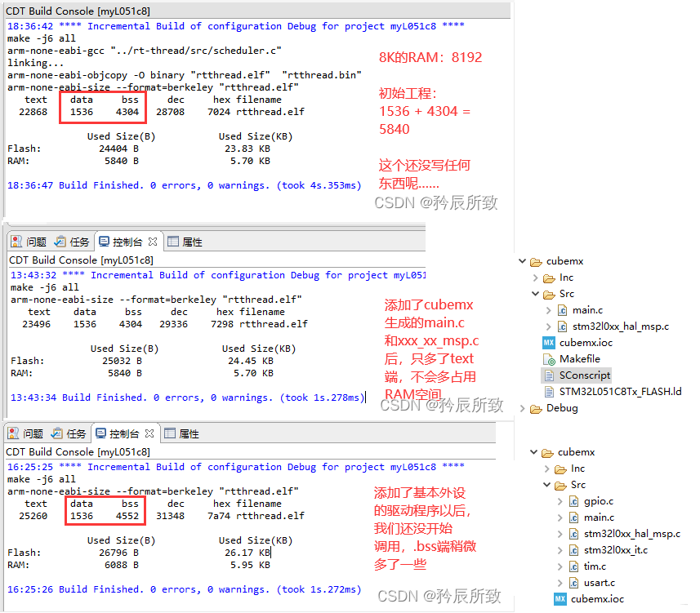This screenshot has width=700, height=613.
Task: Open the 问题 tab in bottom panel
Action: (x=25, y=433)
